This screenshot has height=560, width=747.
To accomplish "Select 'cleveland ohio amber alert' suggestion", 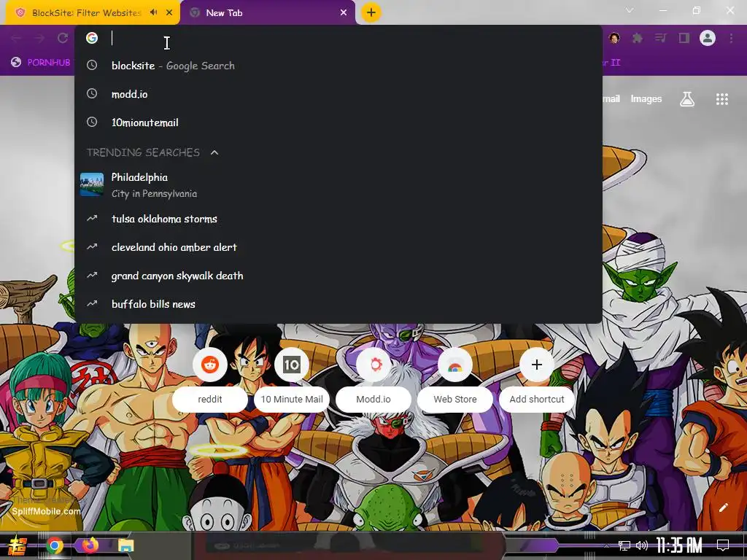I will pos(338,247).
